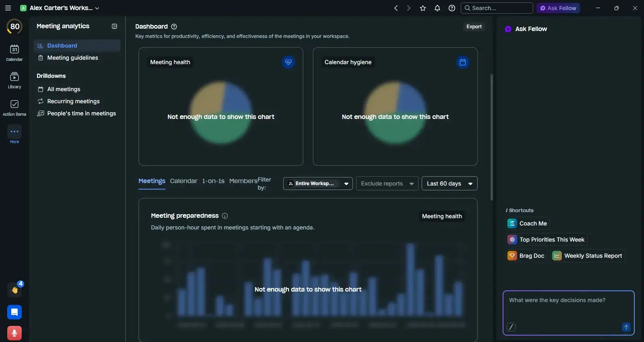This screenshot has height=342, width=644.
Task: Click the Ask Fellow message input box
Action: pyautogui.click(x=569, y=313)
